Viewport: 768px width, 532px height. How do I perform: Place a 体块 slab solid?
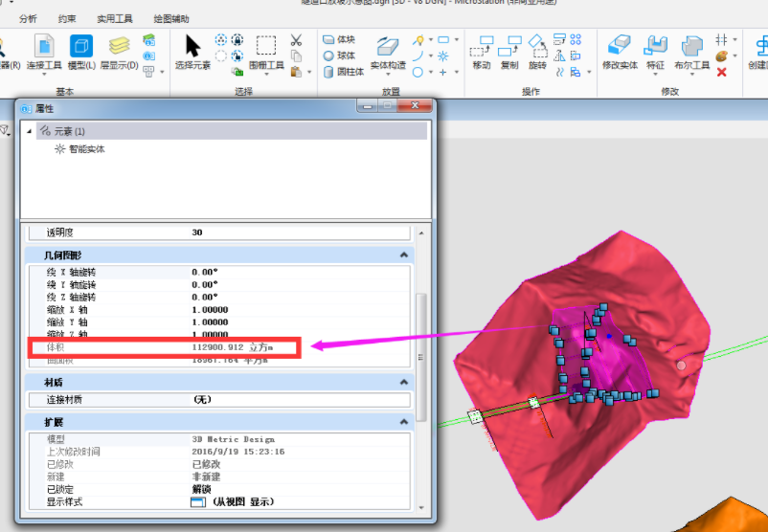click(339, 39)
